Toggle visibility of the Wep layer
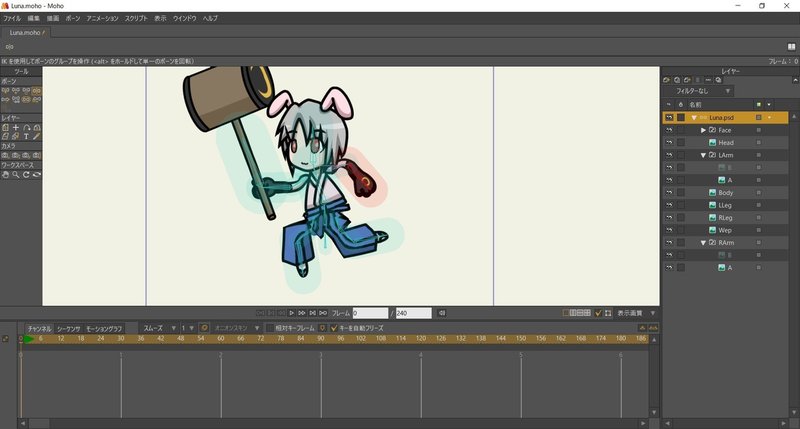 669,230
